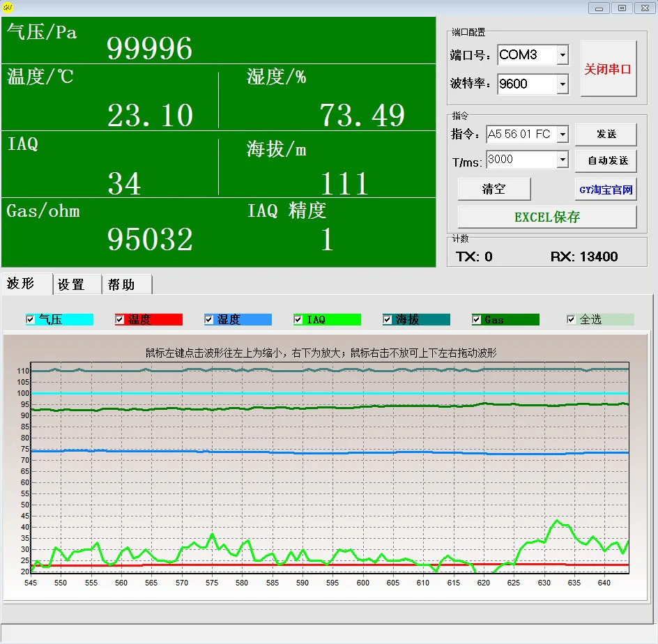Minimize the window
The height and width of the screenshot is (644, 658).
(599, 8)
